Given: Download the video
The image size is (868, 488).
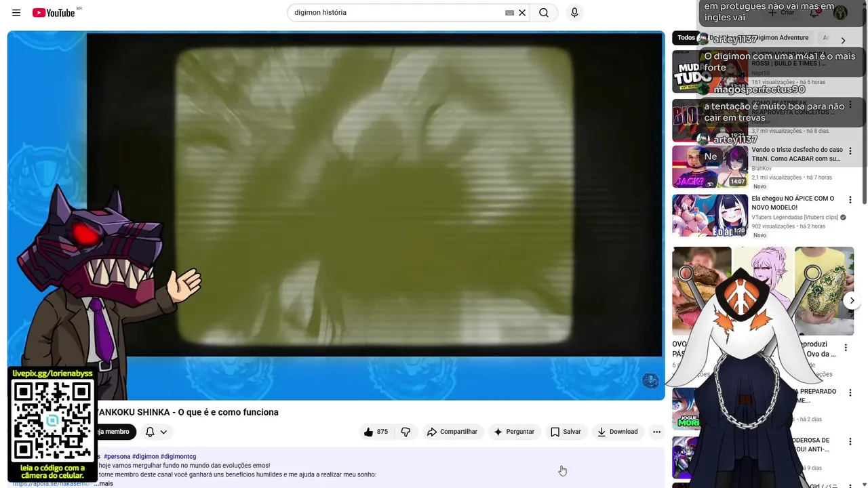Looking at the screenshot, I should point(617,432).
